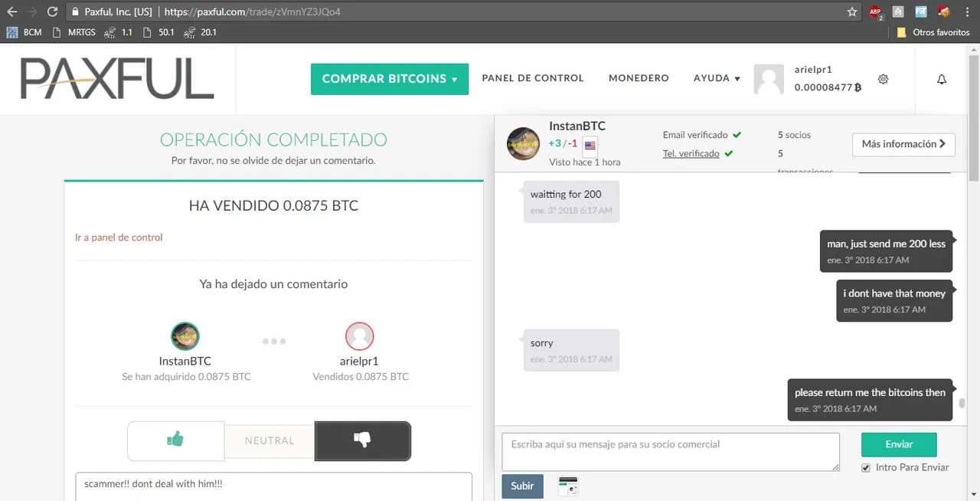Open the MRTGS bookmark
The image size is (980, 501).
75,32
